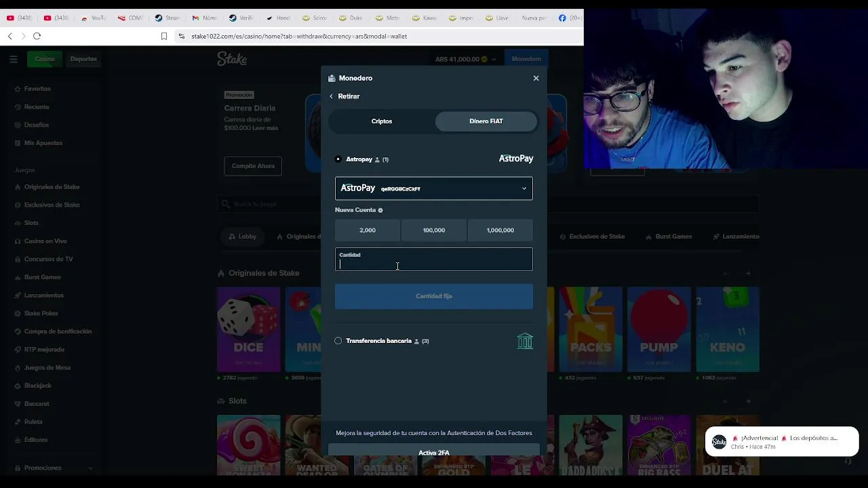This screenshot has height=488, width=868.
Task: Click the game search field
Action: [x=488, y=204]
